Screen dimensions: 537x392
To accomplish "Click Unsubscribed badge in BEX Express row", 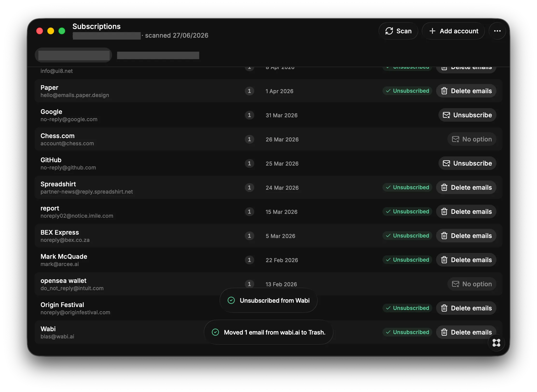I will [407, 236].
